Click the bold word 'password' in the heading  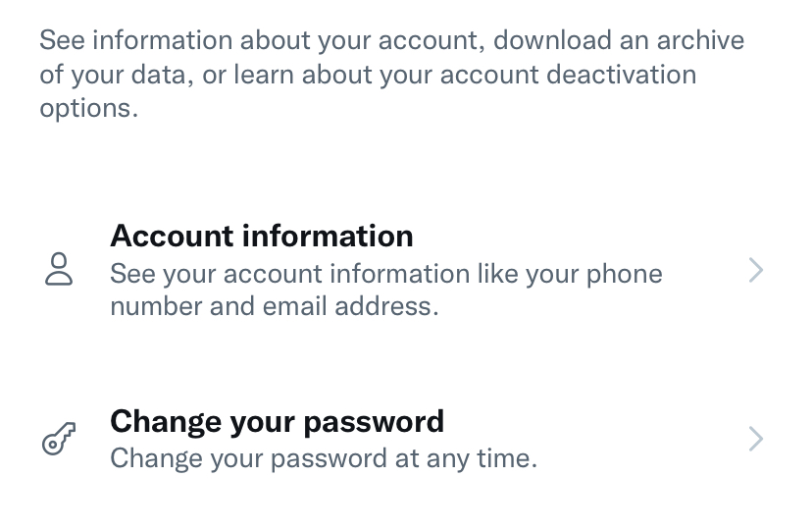(x=374, y=422)
